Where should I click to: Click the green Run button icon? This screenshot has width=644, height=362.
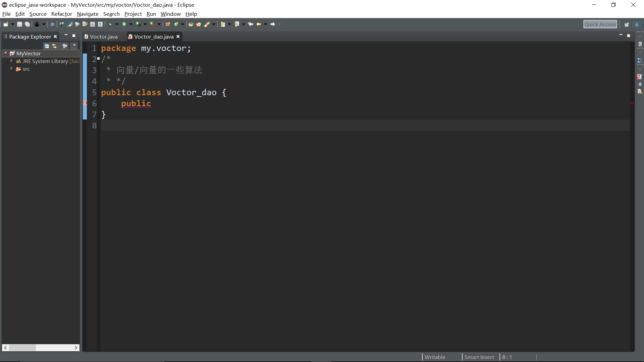(124, 24)
